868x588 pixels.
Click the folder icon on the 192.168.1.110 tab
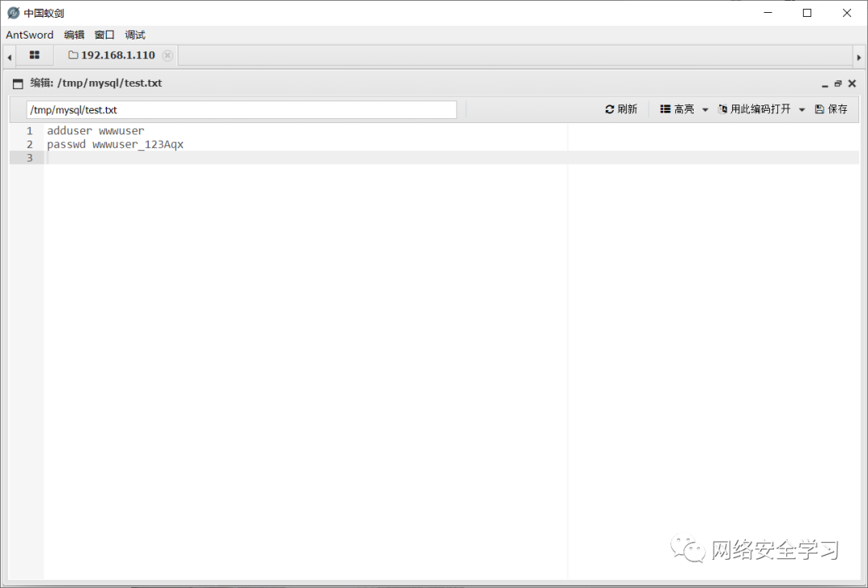pos(73,55)
